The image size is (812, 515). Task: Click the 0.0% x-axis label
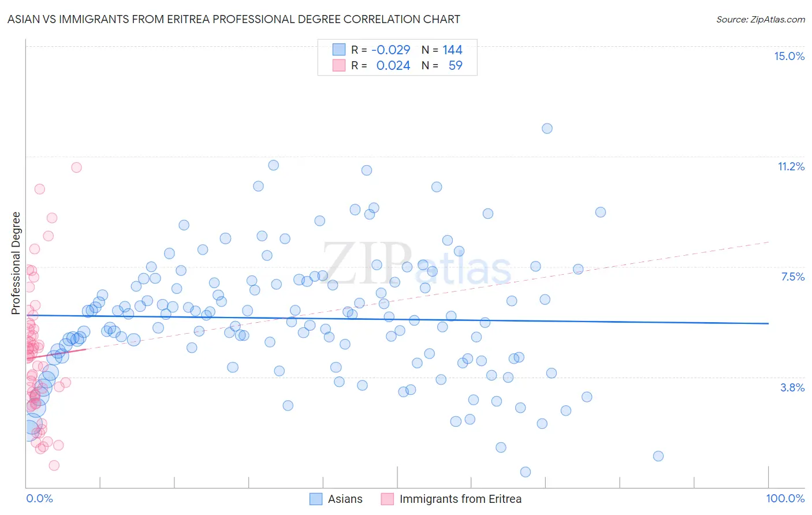point(39,498)
